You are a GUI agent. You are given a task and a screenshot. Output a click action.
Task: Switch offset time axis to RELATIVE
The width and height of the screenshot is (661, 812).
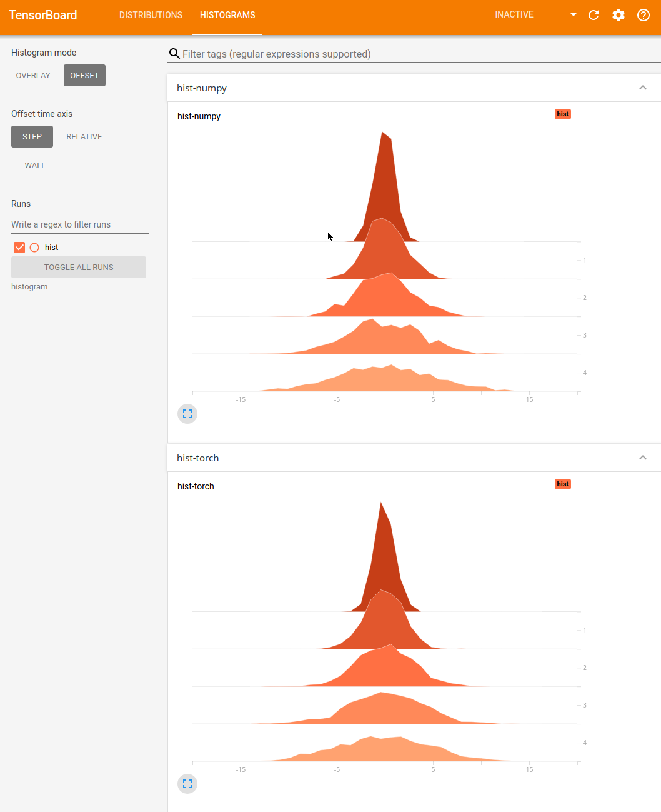[84, 136]
